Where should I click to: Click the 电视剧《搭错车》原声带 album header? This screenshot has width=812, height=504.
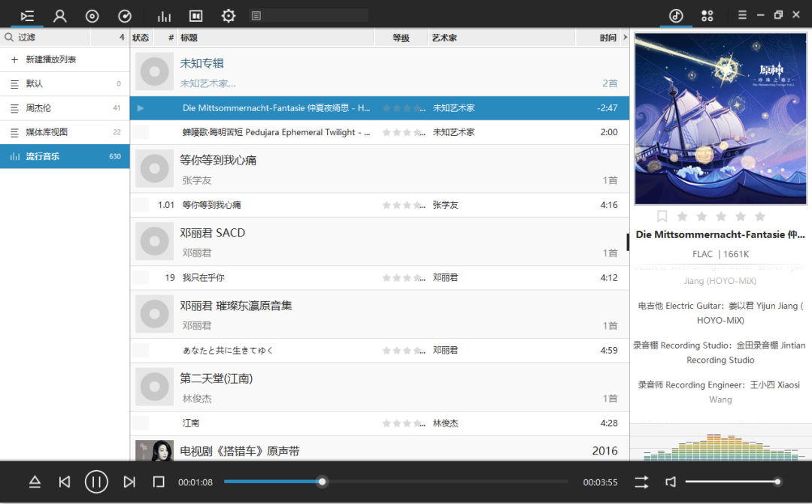click(380, 448)
